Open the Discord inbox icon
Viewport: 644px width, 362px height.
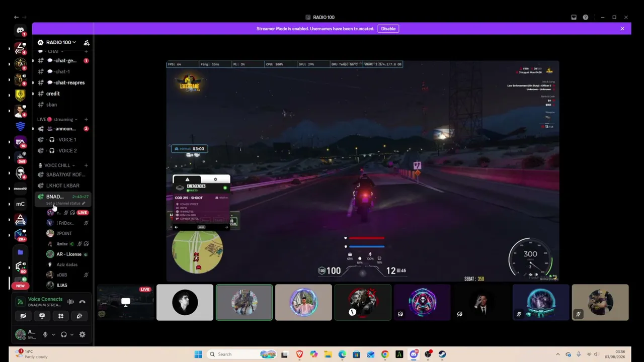point(574,17)
